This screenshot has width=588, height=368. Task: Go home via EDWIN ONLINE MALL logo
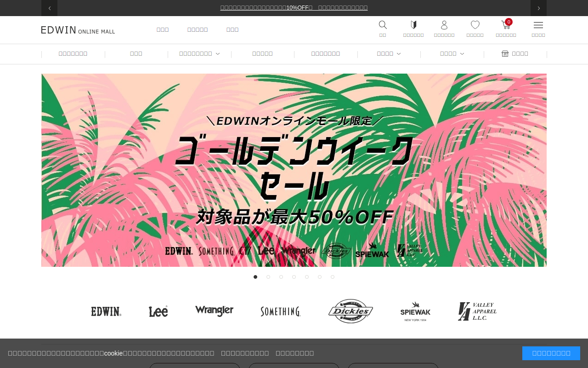78,30
